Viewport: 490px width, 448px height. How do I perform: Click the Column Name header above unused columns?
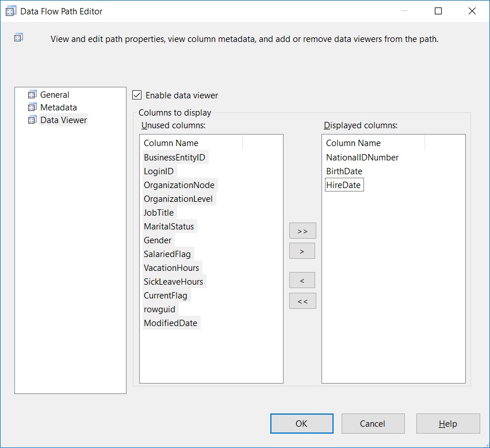(171, 143)
